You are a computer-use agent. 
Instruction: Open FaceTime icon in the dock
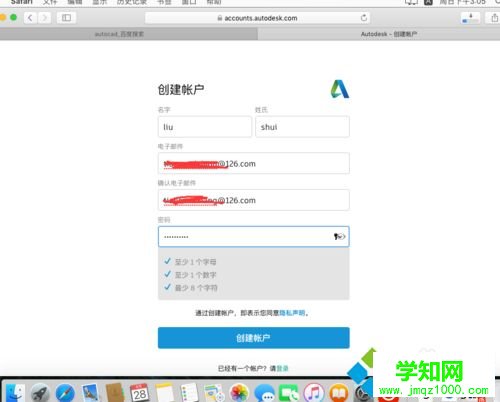pos(289,393)
